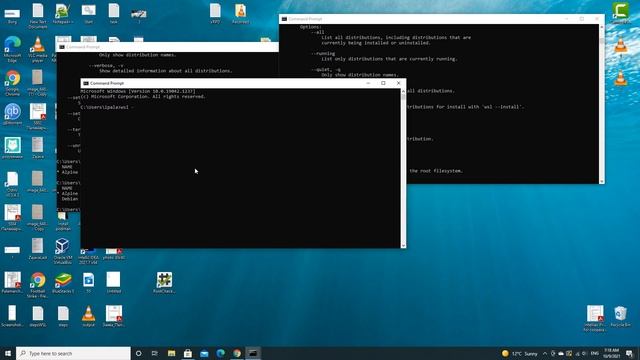
Task: Click 'Microsoft Windows [Version' line
Action: click(138, 91)
